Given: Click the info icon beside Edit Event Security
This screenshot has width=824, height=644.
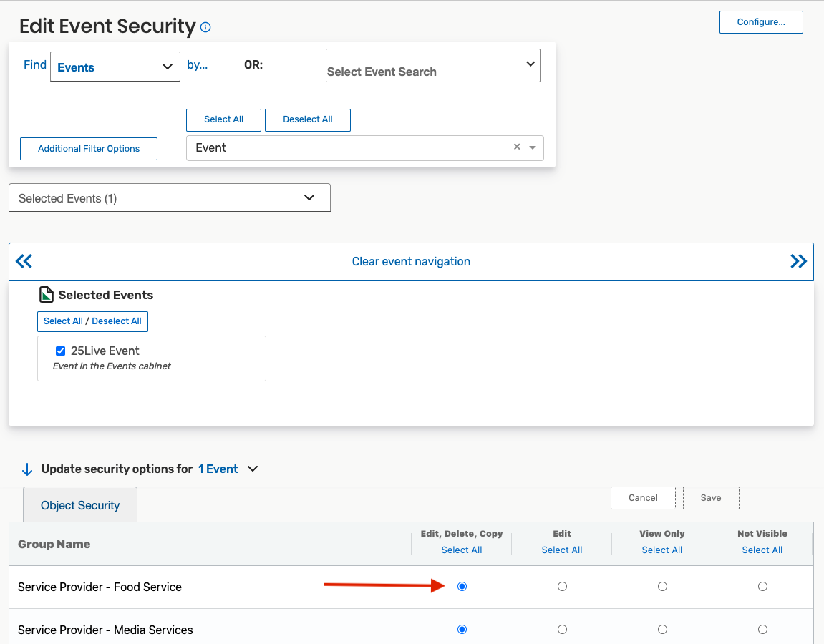Looking at the screenshot, I should point(206,28).
